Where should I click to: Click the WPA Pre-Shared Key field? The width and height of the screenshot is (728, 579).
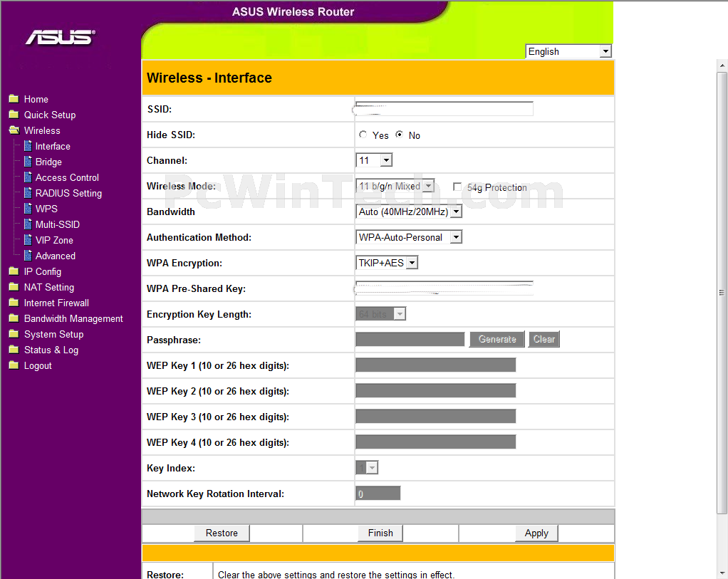(444, 288)
